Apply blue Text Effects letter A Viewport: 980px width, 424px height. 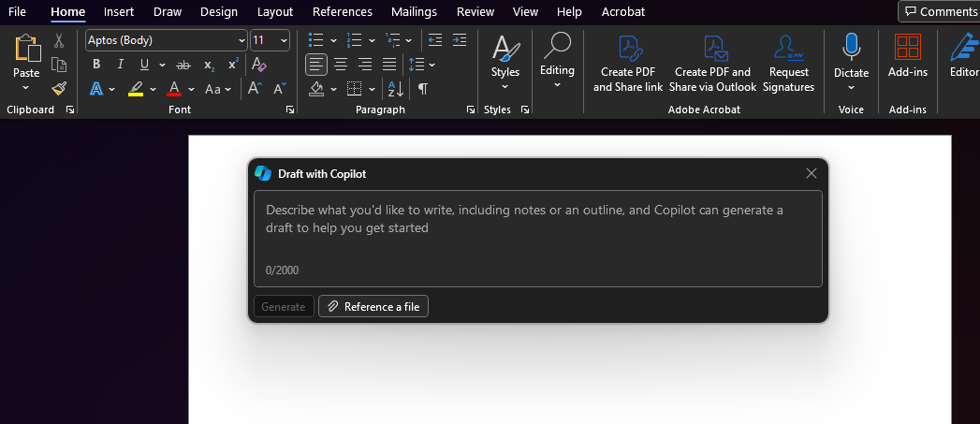[96, 89]
